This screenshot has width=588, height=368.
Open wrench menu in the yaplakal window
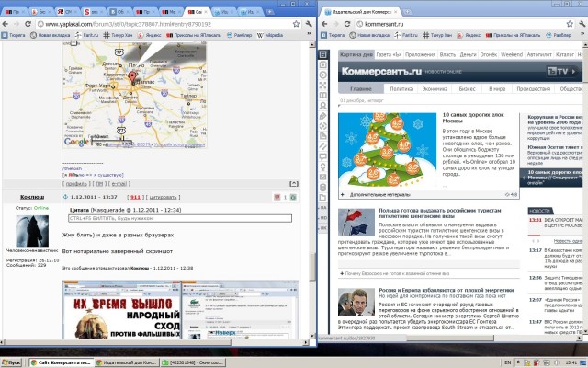(309, 24)
